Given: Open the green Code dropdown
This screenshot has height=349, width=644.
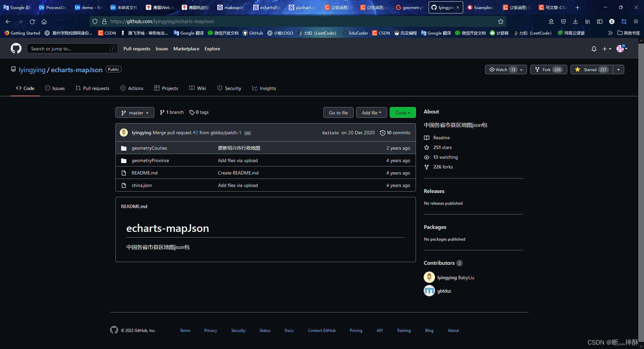Looking at the screenshot, I should [x=402, y=113].
